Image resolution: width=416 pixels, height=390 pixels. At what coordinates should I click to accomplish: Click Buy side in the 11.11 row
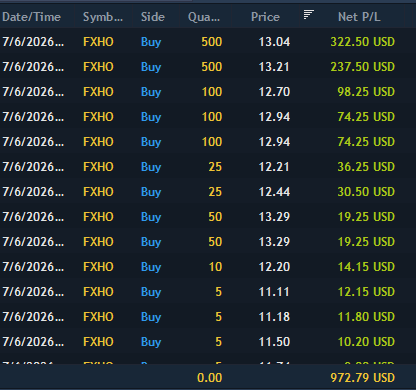151,292
